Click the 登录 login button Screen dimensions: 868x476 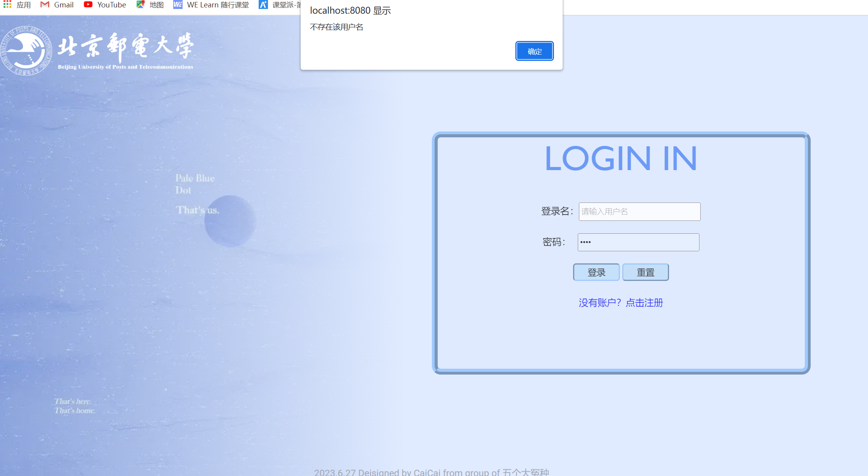(596, 272)
